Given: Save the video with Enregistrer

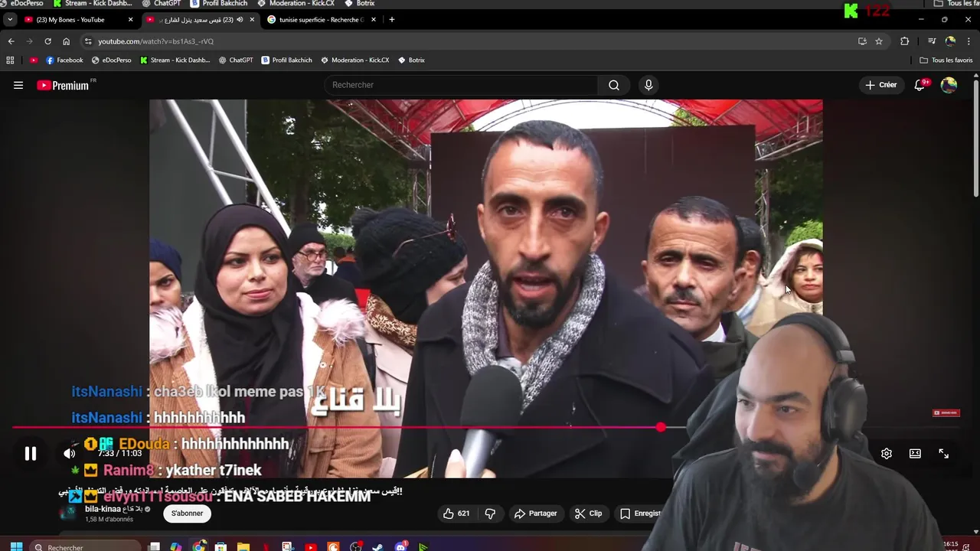Looking at the screenshot, I should click(640, 514).
